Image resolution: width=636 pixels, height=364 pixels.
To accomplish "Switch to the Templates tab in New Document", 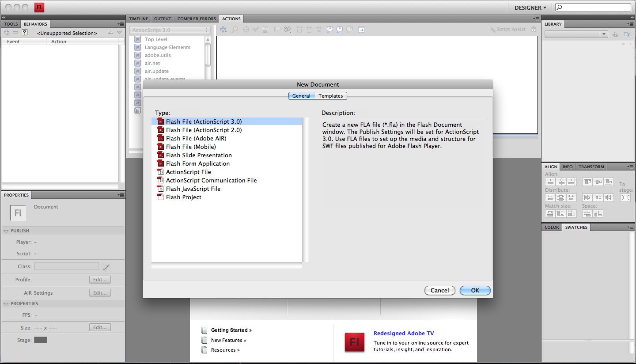I will (x=331, y=96).
